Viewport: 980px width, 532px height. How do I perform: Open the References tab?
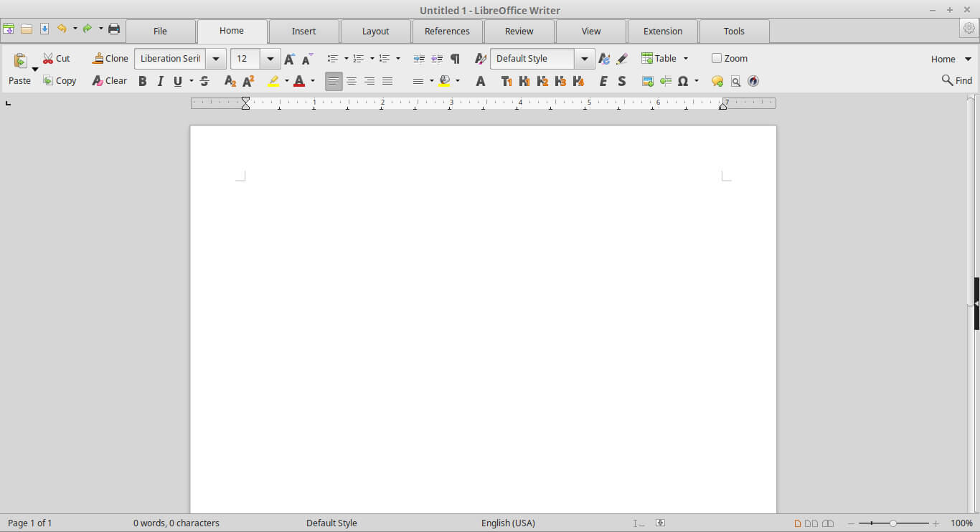tap(447, 32)
